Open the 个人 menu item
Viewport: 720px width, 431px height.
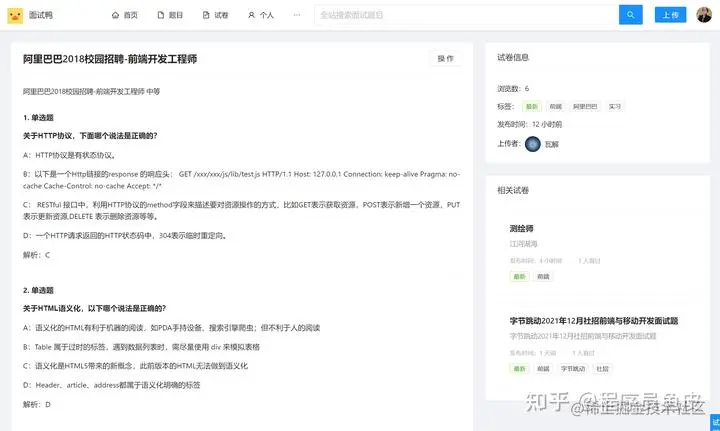pyautogui.click(x=261, y=15)
